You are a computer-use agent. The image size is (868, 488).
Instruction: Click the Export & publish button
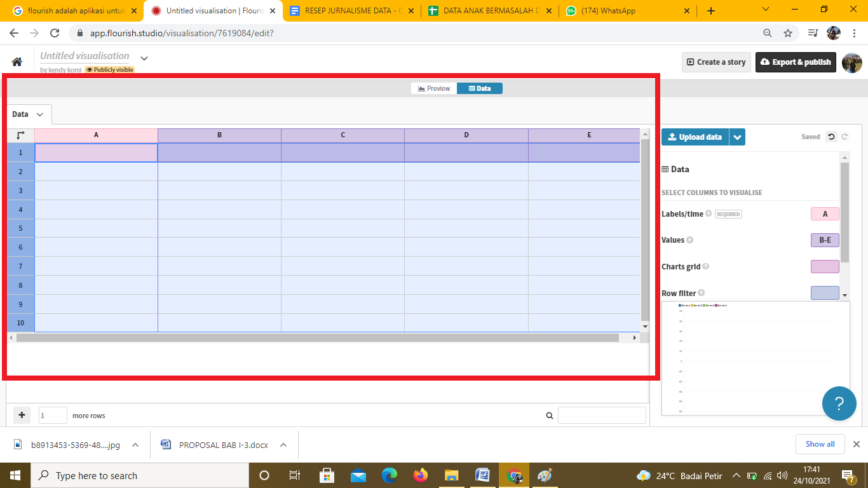click(796, 62)
